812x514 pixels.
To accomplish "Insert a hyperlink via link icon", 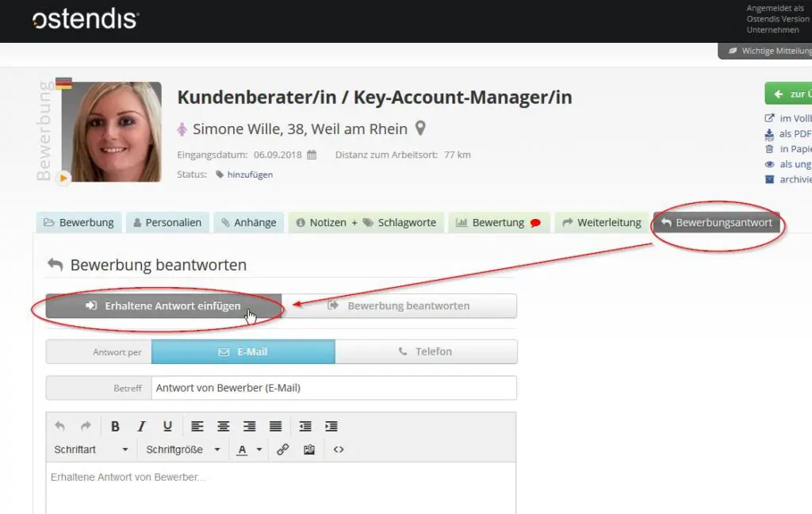I will (x=282, y=449).
